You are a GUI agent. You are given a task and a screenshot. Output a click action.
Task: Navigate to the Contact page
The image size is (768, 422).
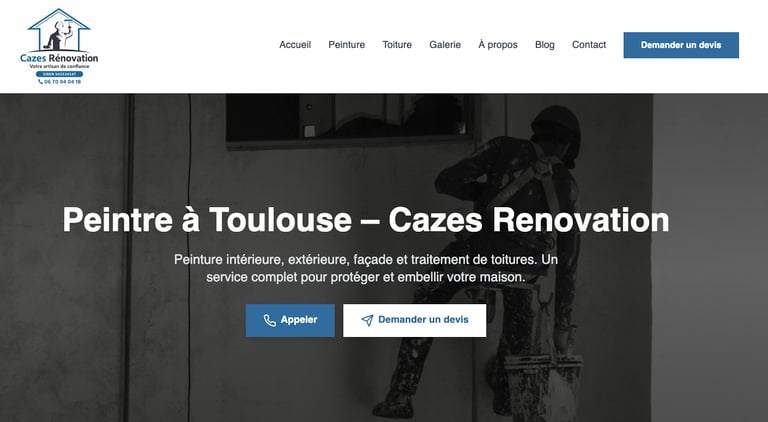coord(589,45)
